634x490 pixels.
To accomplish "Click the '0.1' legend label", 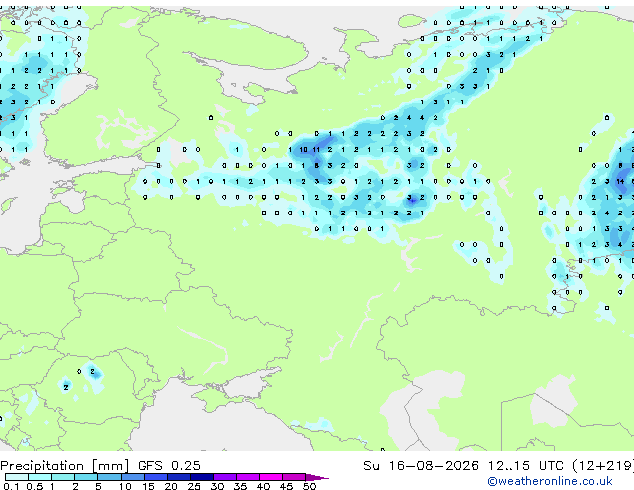I will pyautogui.click(x=11, y=486).
